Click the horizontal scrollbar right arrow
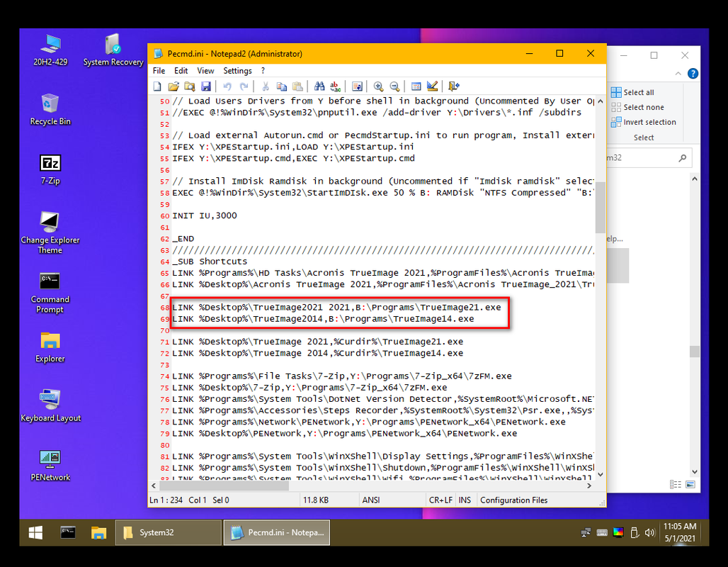728x567 pixels. pos(589,485)
